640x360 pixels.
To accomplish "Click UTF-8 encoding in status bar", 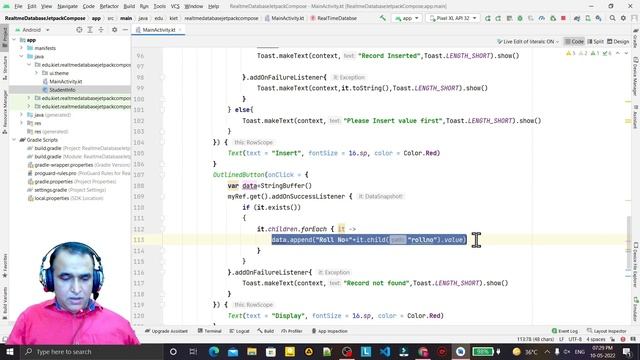I will (x=575, y=339).
